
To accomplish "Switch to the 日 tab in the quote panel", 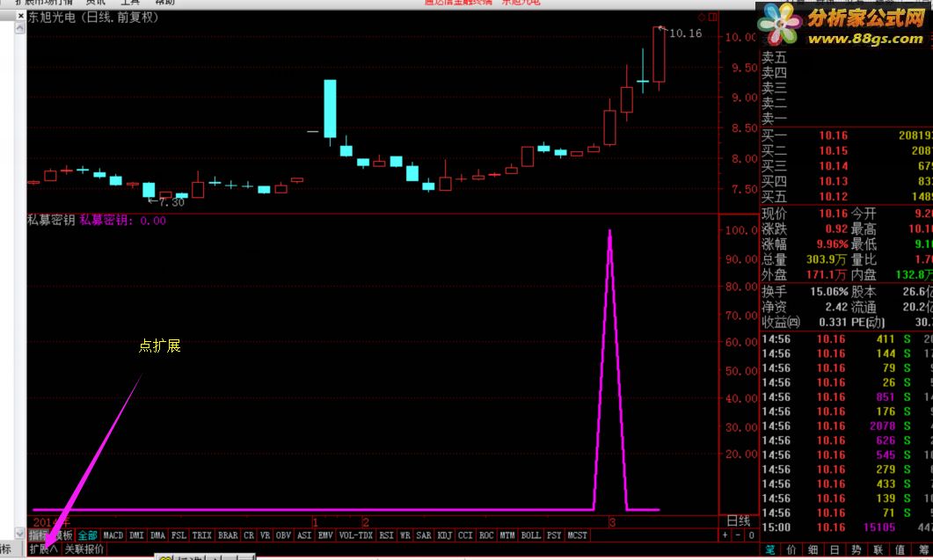I will [835, 549].
